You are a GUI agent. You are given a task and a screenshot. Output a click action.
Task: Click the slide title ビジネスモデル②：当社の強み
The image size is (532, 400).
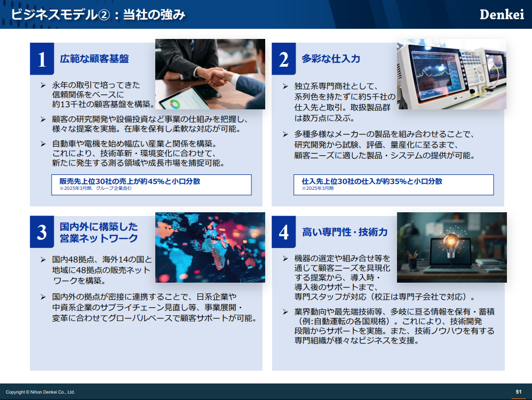pos(98,14)
